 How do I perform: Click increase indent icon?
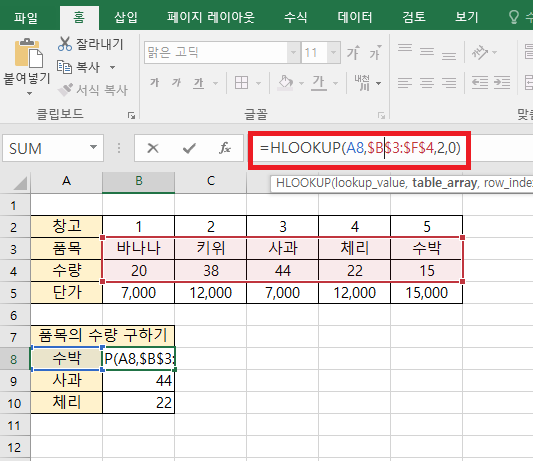(502, 83)
